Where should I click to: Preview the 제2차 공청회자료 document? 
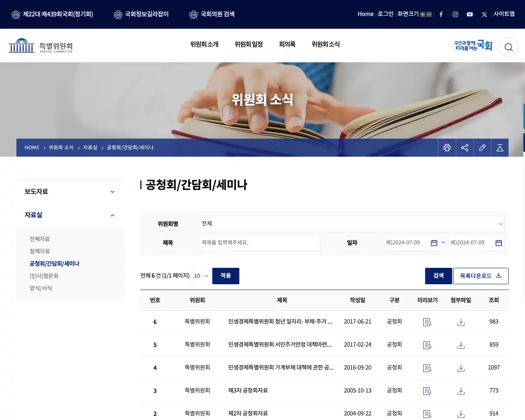tap(427, 414)
